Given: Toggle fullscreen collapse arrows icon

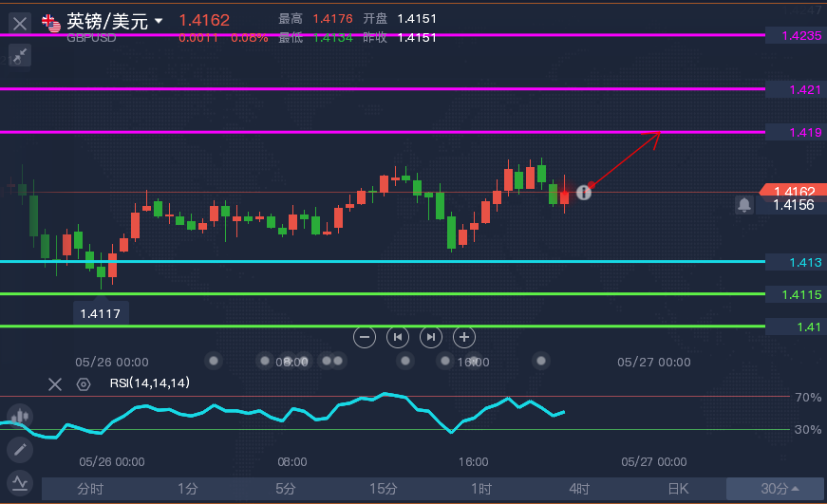Looking at the screenshot, I should pos(20,55).
